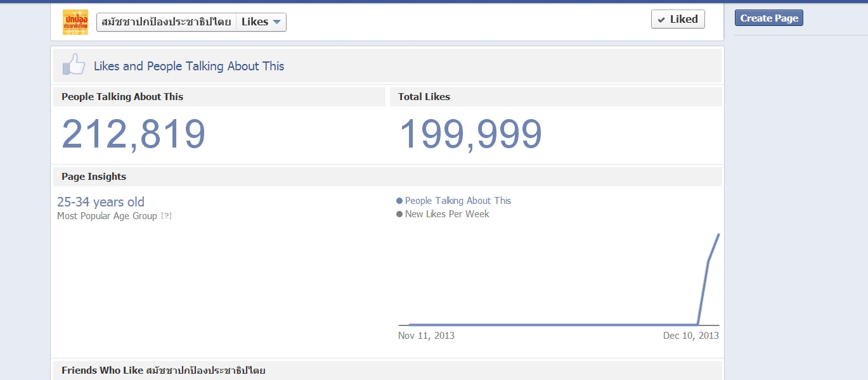Click the checkmark in the Liked button
868x380 pixels.
[661, 20]
